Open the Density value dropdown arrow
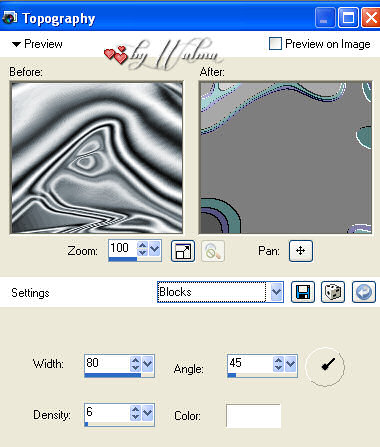 click(x=148, y=413)
